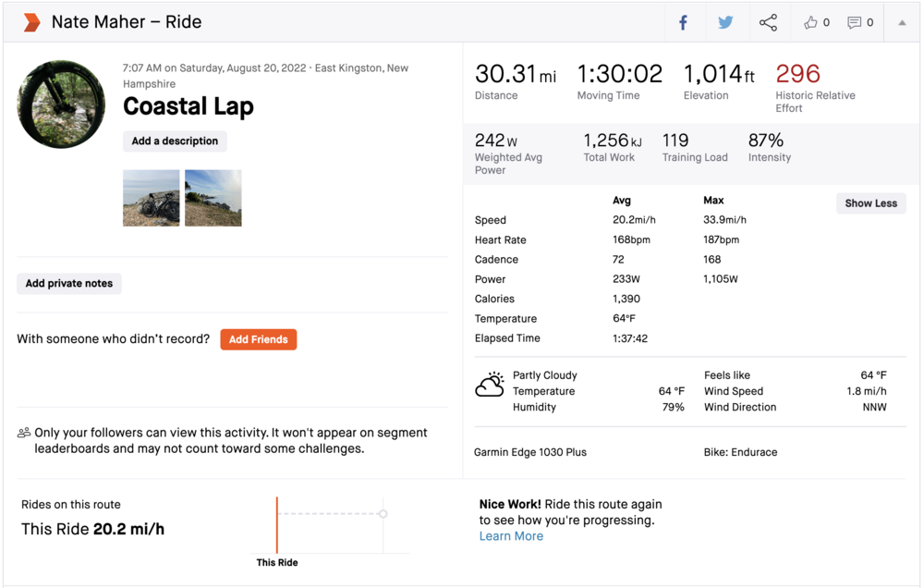924x588 pixels.
Task: Click the circular profile avatar photo
Action: pyautogui.click(x=61, y=104)
